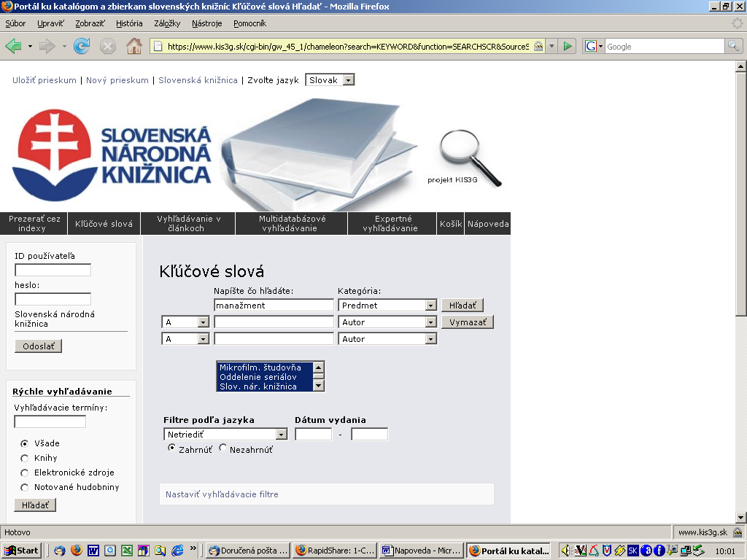Open Nastaviť vyhľadávacie filtre link
747x560 pixels.
[x=222, y=494]
